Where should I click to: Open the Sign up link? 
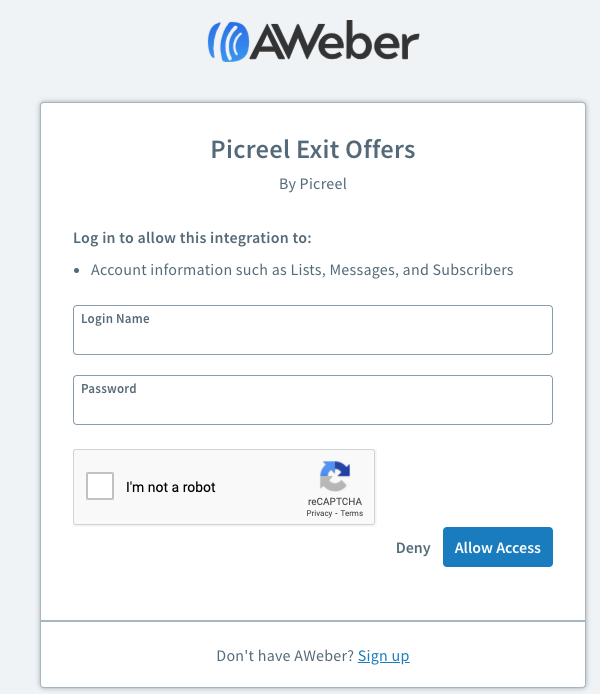pyautogui.click(x=384, y=656)
